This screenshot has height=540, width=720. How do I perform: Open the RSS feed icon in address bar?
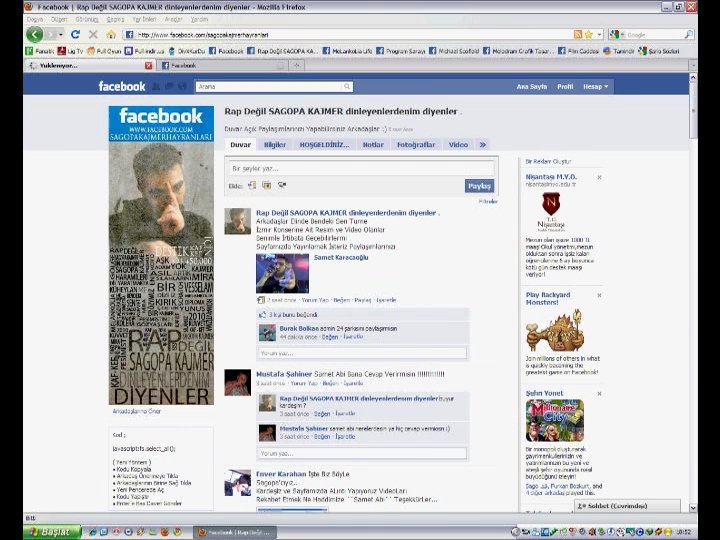pos(578,34)
